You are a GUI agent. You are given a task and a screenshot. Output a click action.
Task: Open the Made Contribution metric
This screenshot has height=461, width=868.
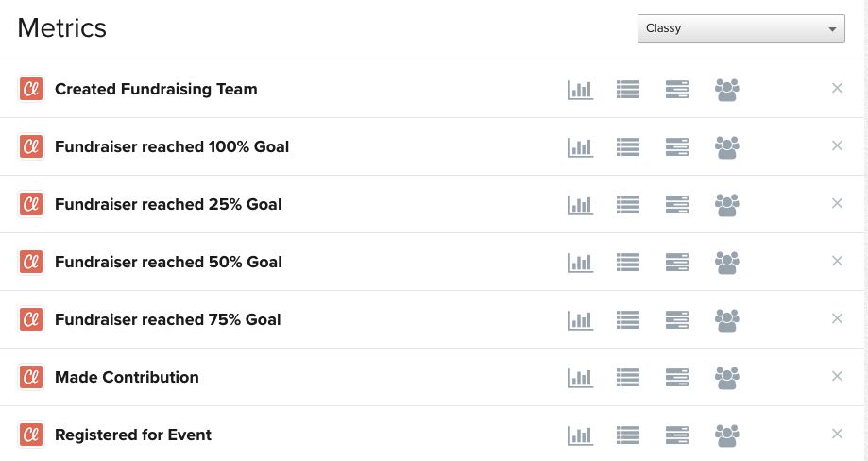click(x=127, y=377)
